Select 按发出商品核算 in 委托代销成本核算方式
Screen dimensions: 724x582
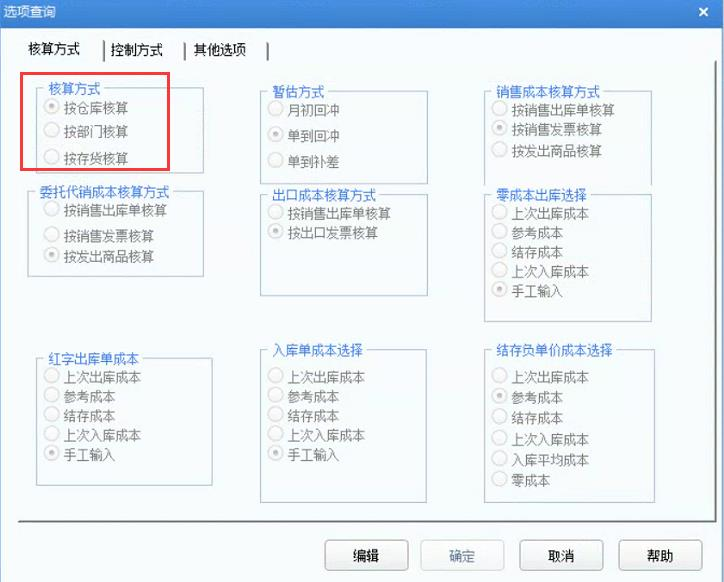click(x=52, y=256)
